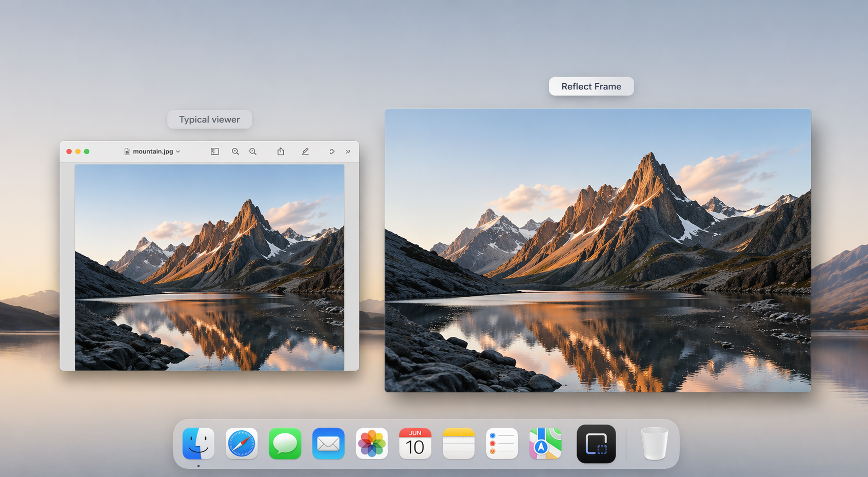The width and height of the screenshot is (868, 477).
Task: Open Reminders from the Dock
Action: pos(502,443)
